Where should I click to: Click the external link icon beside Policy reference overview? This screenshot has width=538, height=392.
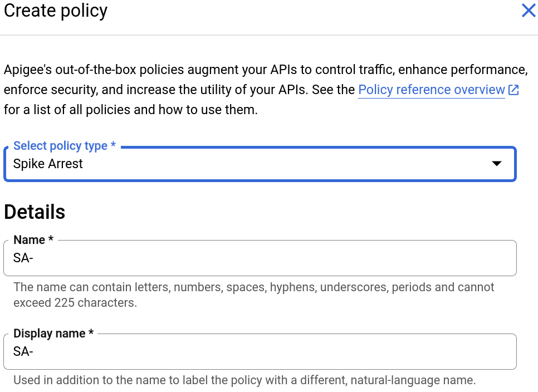point(513,90)
